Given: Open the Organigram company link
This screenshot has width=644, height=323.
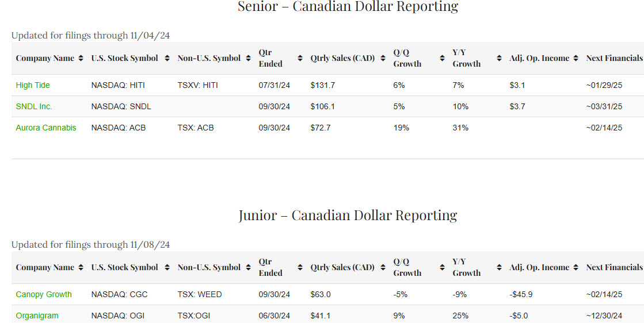Looking at the screenshot, I should click(37, 316).
